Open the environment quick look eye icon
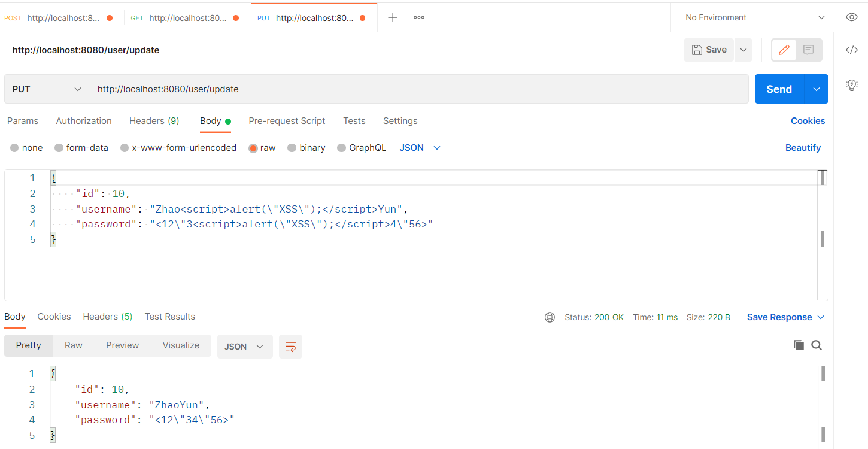Screen dimensions: 868x449 tap(851, 17)
